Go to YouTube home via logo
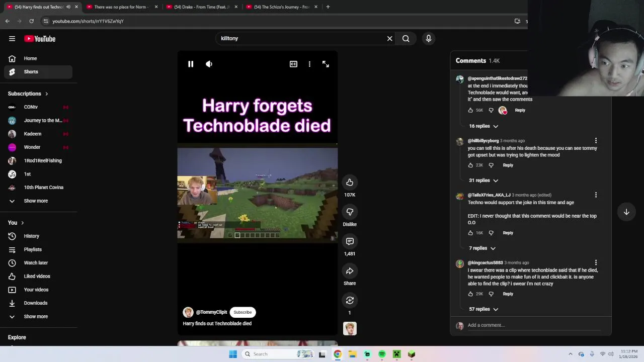This screenshot has width=644, height=362. pyautogui.click(x=40, y=39)
